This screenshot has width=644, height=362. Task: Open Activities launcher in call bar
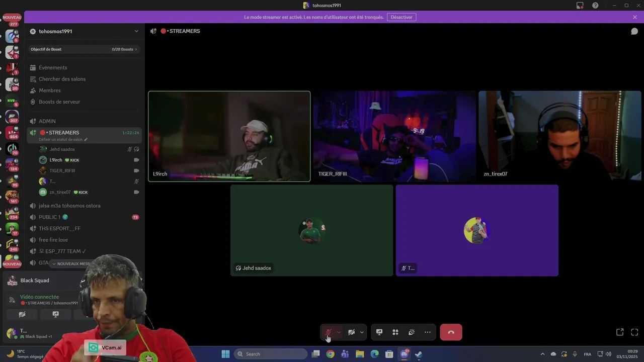click(x=395, y=332)
